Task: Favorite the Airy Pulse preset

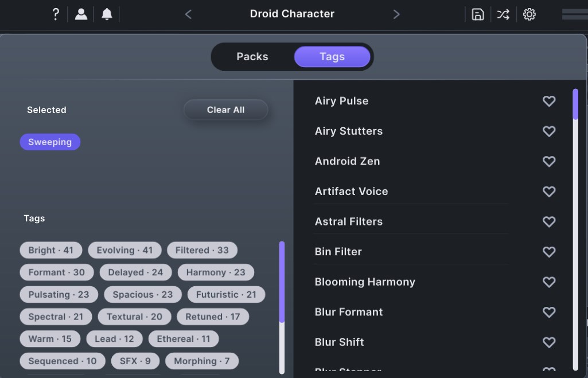Action: 549,101
